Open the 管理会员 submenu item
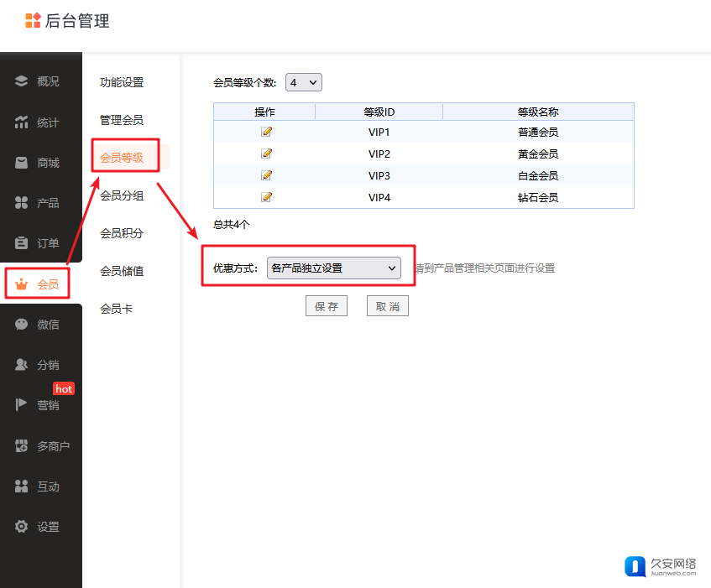 coord(122,120)
